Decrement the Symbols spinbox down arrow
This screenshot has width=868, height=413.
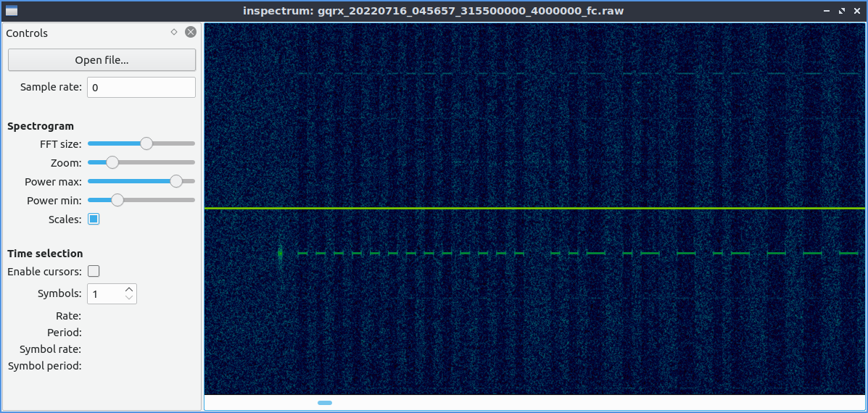tap(129, 298)
